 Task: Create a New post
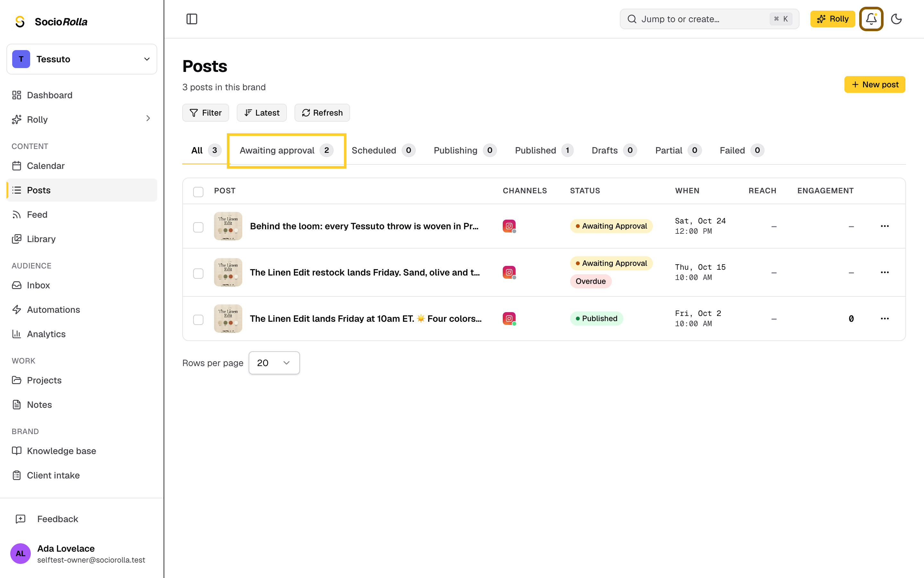(x=874, y=84)
